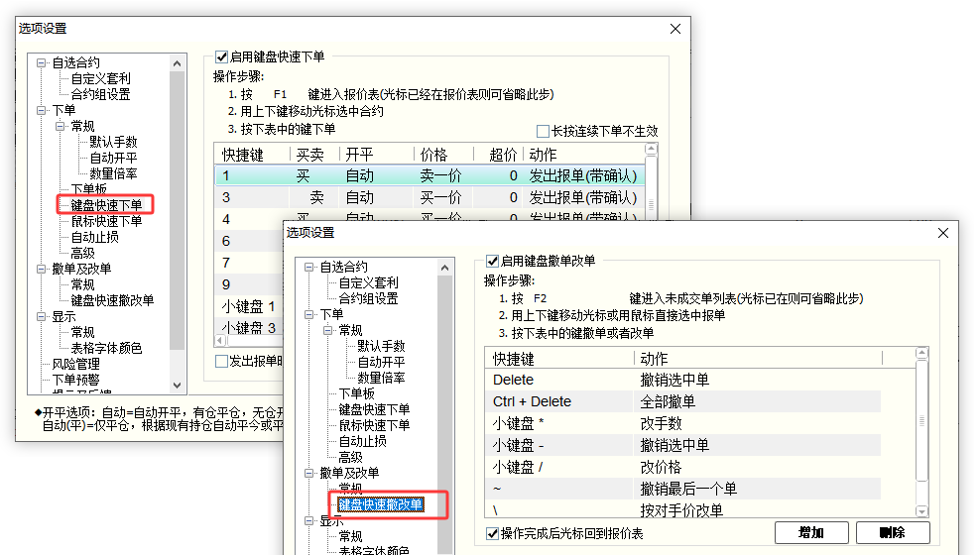980x555 pixels.
Task: Click the 超价 column header
Action: pos(503,155)
